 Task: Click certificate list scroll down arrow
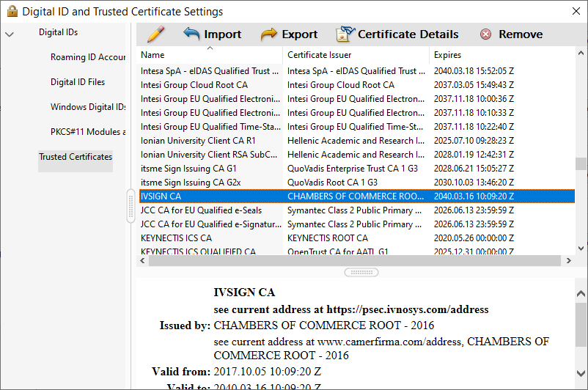[x=581, y=249]
